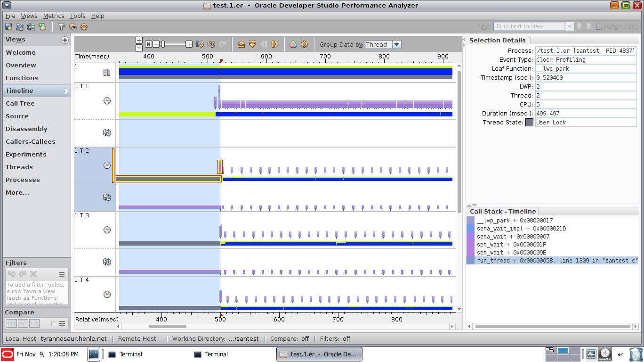644x362 pixels.
Task: Click the Find text in view field
Action: coord(529,27)
